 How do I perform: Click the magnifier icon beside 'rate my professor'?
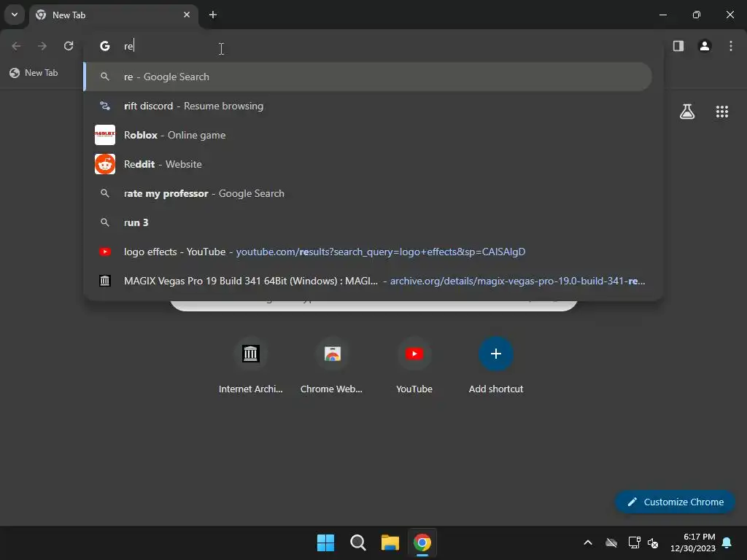pyautogui.click(x=105, y=193)
